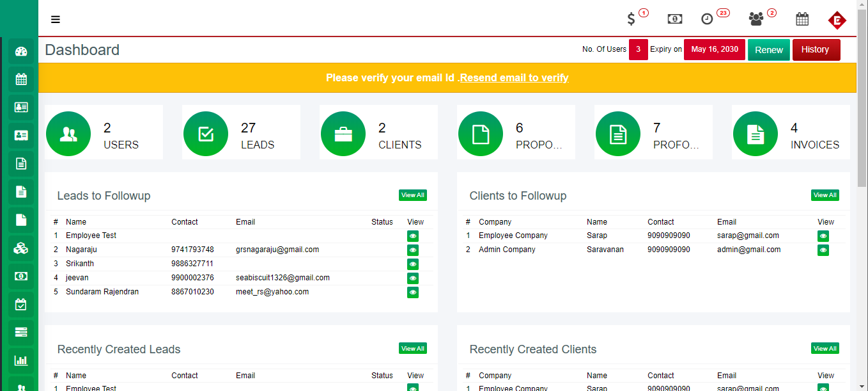Click the users group icon in header
This screenshot has width=868, height=391.
click(x=756, y=19)
